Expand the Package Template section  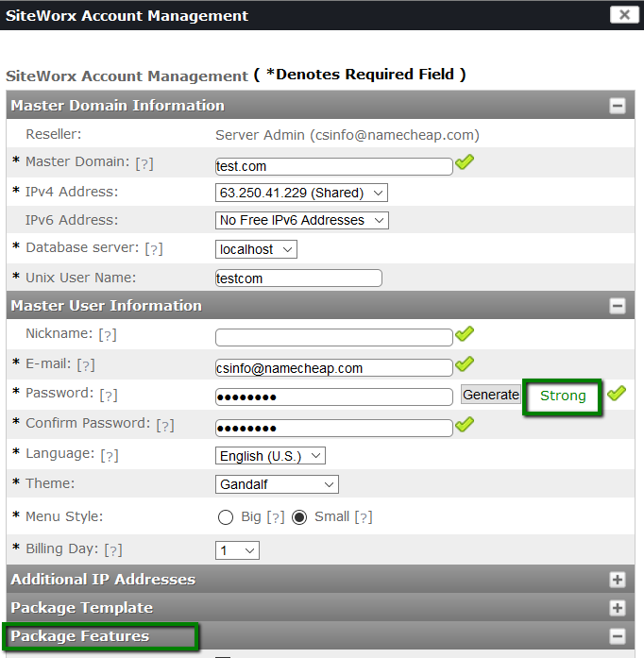pyautogui.click(x=618, y=608)
